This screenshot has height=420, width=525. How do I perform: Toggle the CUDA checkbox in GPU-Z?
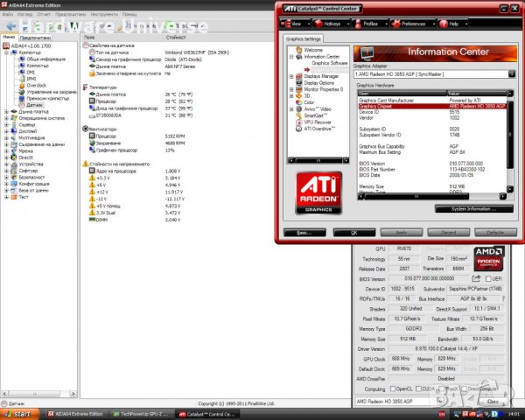coord(418,388)
